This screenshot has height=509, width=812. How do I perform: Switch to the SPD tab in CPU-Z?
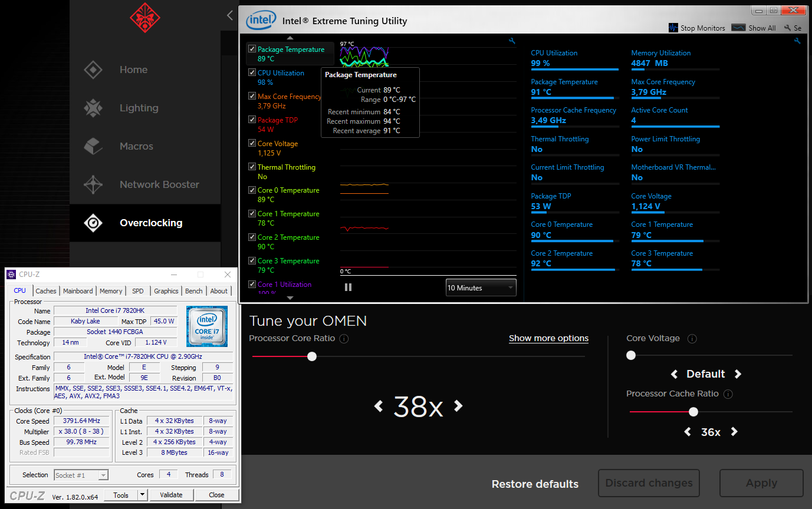137,291
